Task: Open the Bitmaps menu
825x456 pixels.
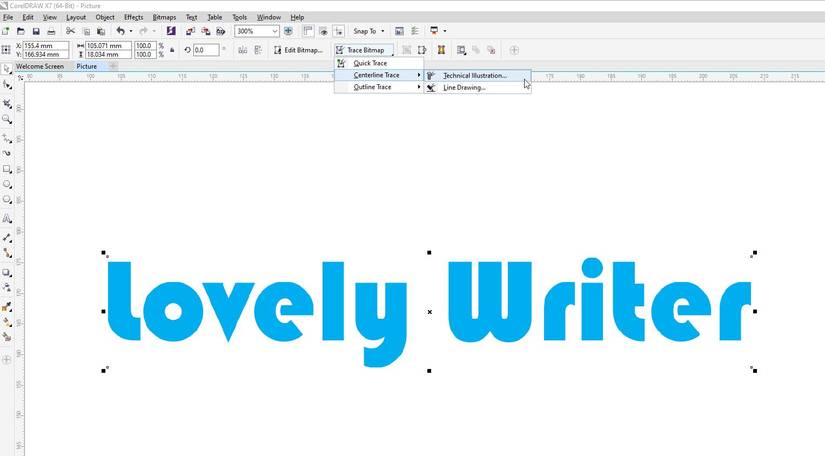Action: [x=164, y=17]
